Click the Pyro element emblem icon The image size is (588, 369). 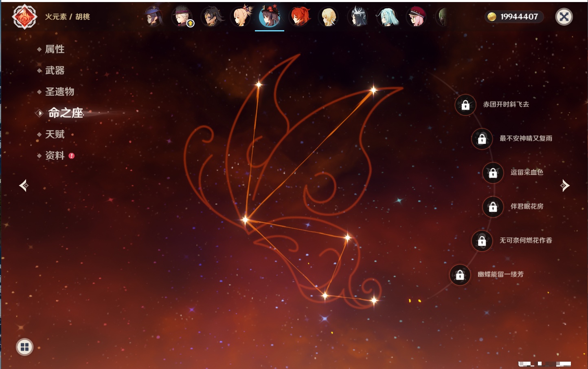click(24, 17)
